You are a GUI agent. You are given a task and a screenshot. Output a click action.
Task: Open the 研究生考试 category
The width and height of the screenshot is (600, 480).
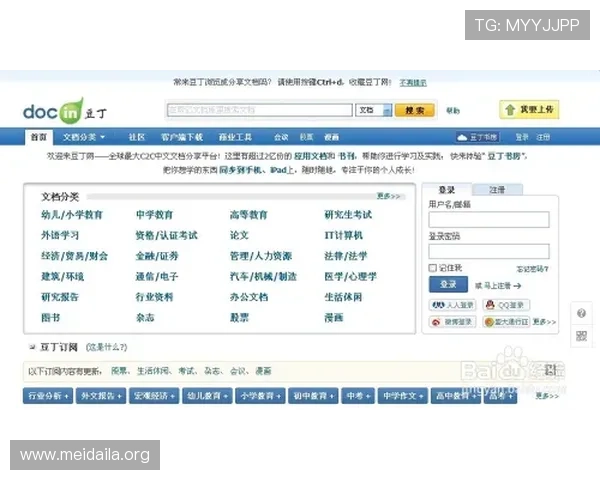[x=348, y=215]
